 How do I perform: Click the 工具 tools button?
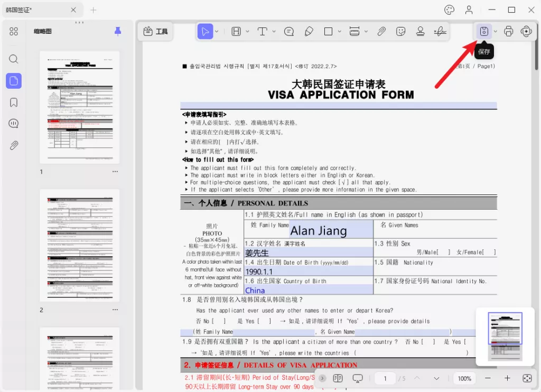[x=155, y=32]
